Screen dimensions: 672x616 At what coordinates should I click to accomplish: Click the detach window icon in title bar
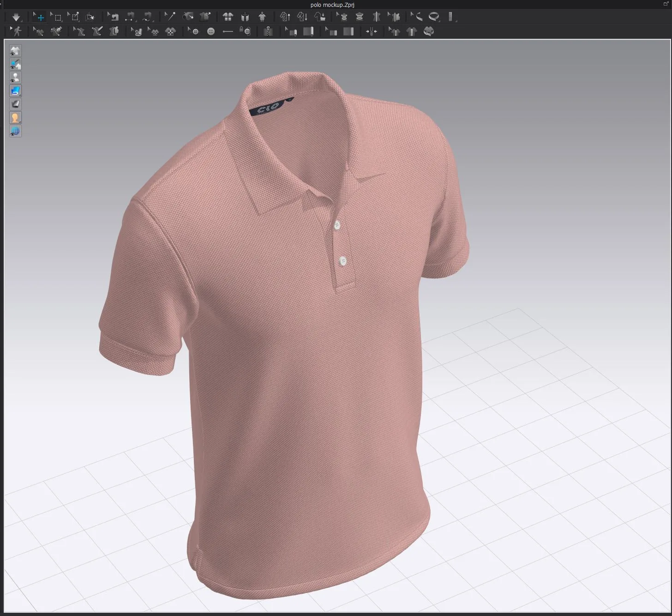click(666, 4)
